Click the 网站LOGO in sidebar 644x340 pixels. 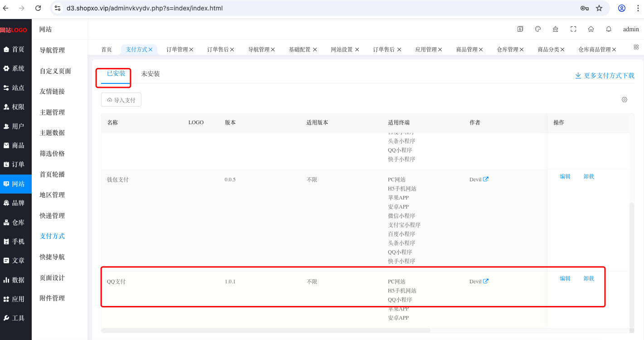tap(14, 30)
